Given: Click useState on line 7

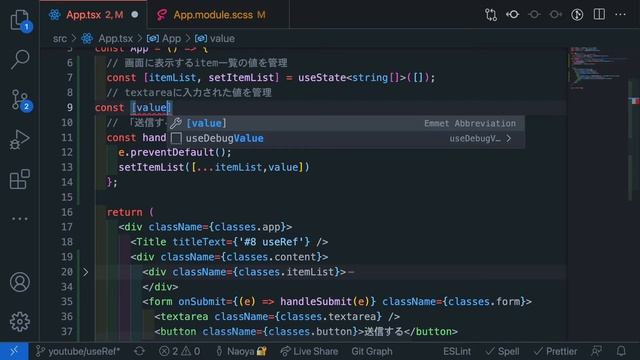Looking at the screenshot, I should pyautogui.click(x=322, y=78).
